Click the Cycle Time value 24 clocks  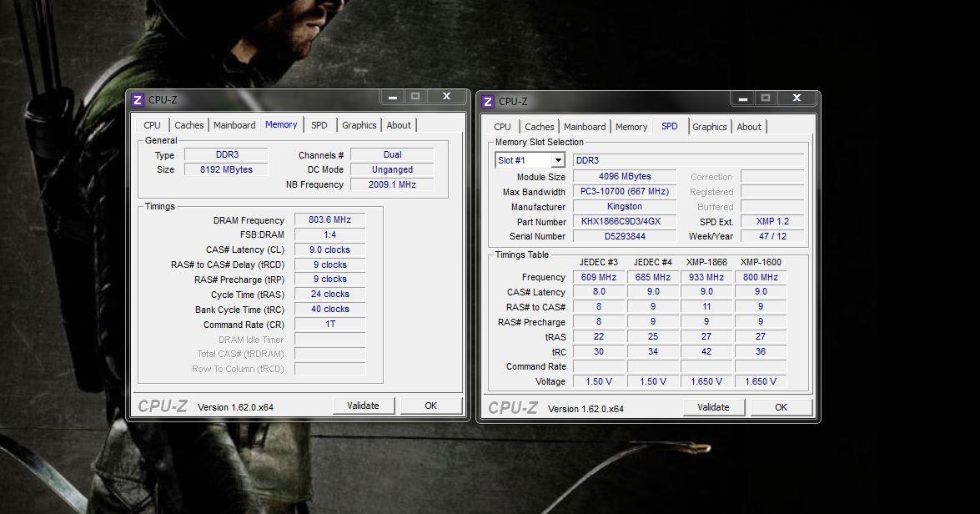click(x=330, y=294)
